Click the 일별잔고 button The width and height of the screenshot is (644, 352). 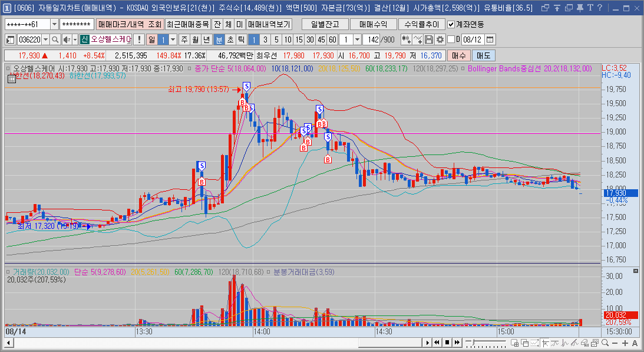tap(325, 25)
